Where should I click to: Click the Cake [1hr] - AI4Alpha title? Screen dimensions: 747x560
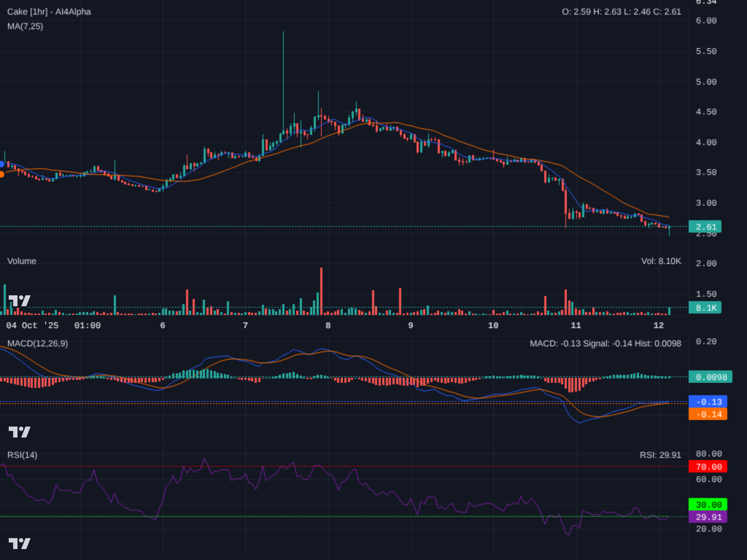point(49,12)
